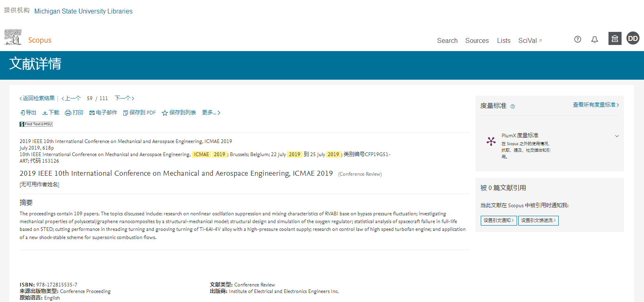Click the 度量标准 info help icon

(513, 106)
